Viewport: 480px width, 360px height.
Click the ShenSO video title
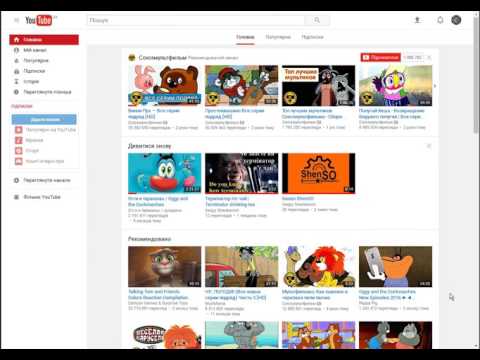[298, 198]
